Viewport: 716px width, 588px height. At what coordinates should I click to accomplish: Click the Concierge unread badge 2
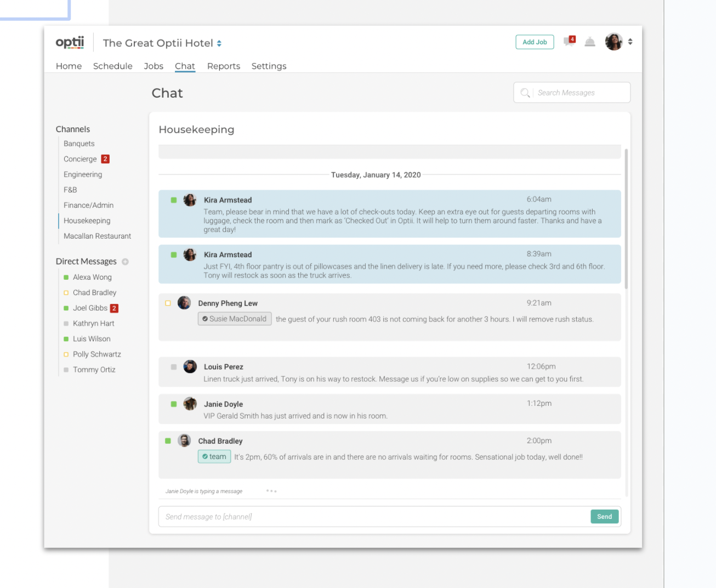click(x=105, y=159)
